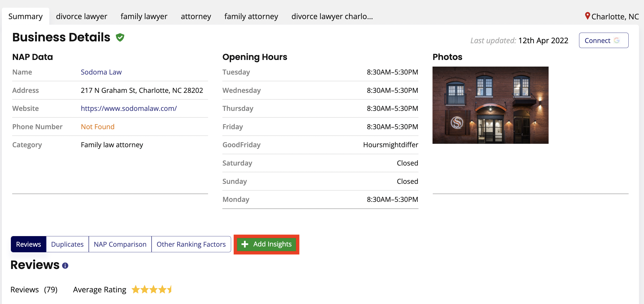
Task: Open the divorce lawyer charlo... tab
Action: (x=332, y=16)
